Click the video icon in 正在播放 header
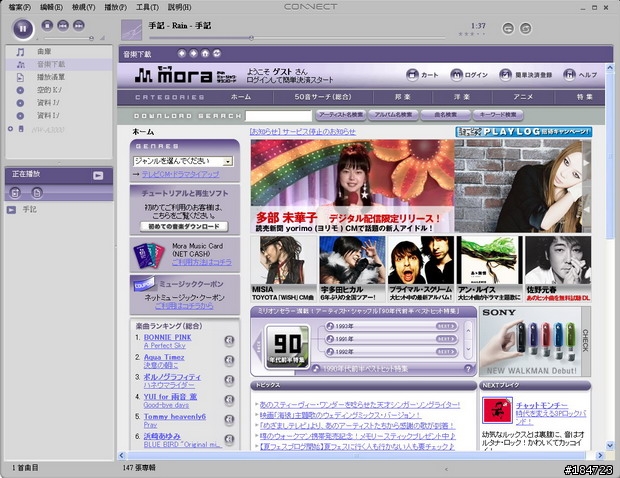Screen dimensions: 620x478 pos(98,176)
